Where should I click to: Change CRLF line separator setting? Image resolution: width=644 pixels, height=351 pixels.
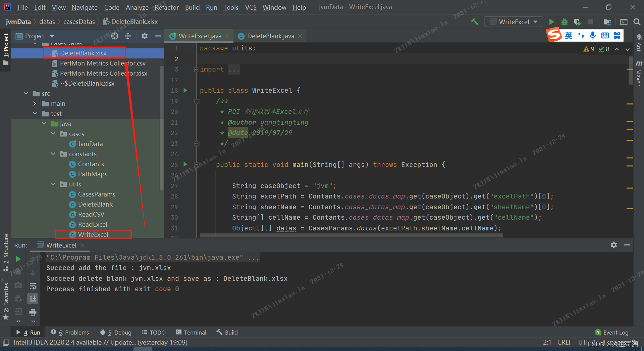point(564,342)
